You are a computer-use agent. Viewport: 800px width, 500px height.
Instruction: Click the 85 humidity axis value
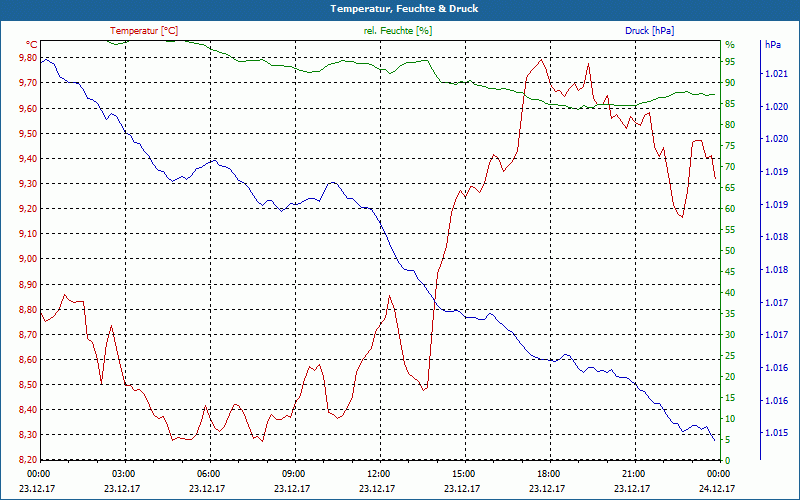tap(730, 104)
